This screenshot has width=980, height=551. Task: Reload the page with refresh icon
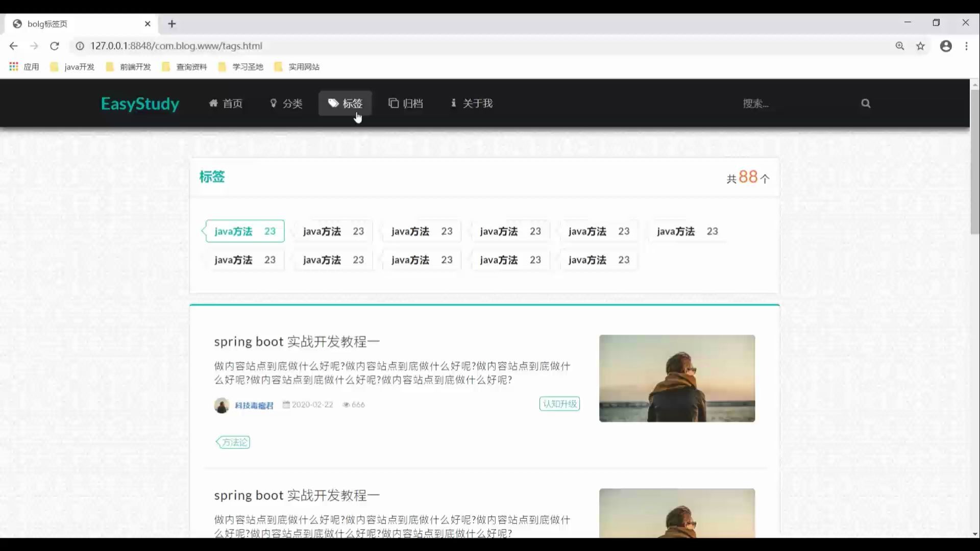pyautogui.click(x=55, y=46)
